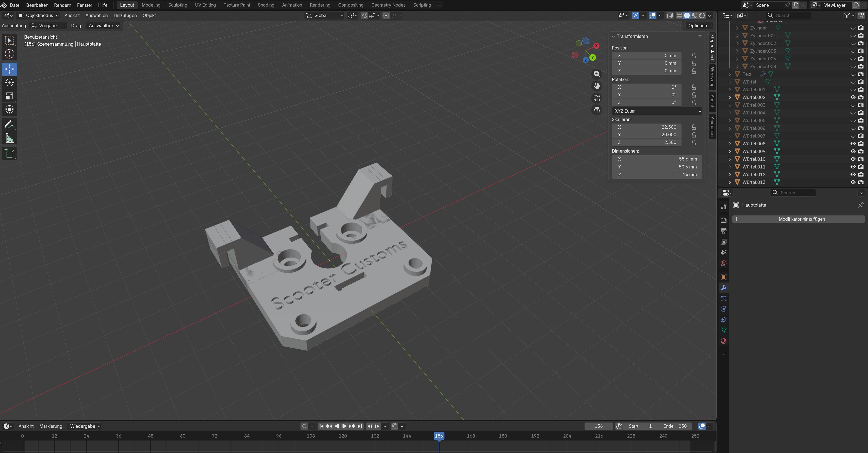This screenshot has height=453, width=868.
Task: Select the Rotate tool
Action: [x=10, y=82]
